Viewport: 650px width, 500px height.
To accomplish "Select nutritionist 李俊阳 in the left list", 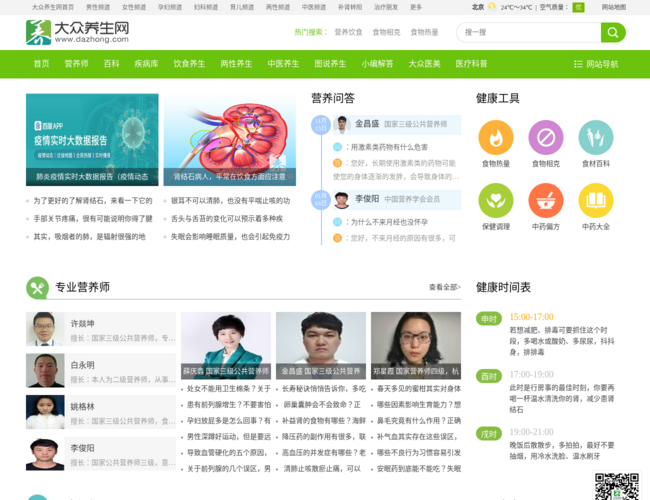I will 101,454.
